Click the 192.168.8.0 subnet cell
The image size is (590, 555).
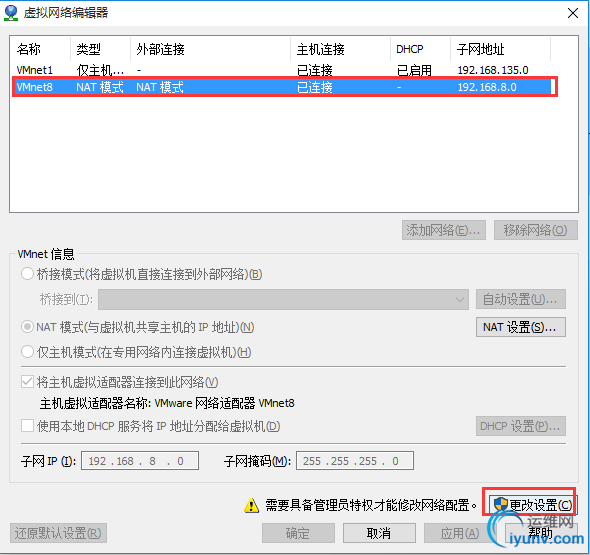coord(487,87)
